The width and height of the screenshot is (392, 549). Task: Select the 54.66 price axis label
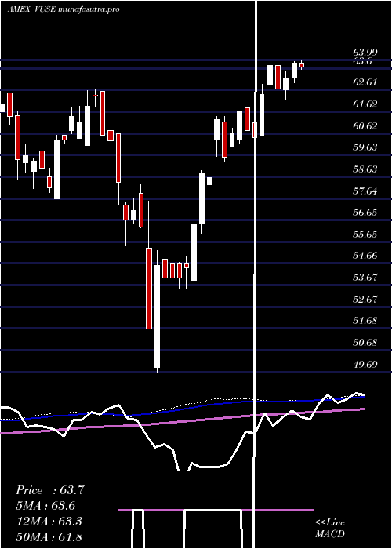pyautogui.click(x=365, y=256)
